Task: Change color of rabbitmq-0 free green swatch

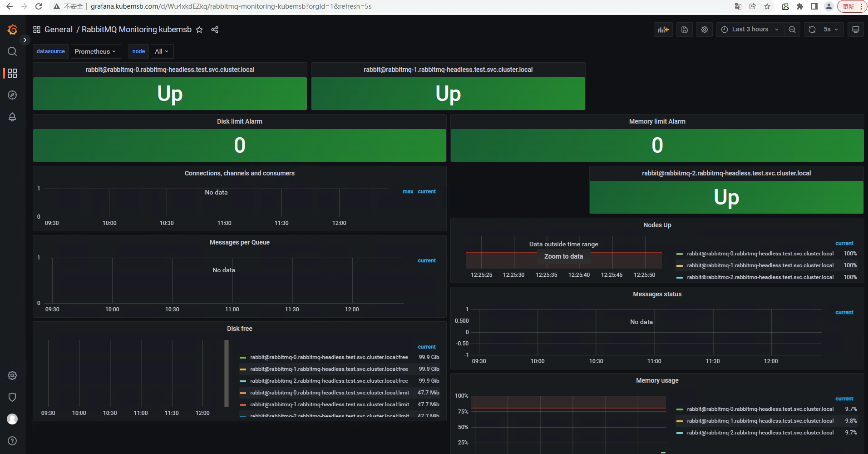Action: click(x=243, y=358)
